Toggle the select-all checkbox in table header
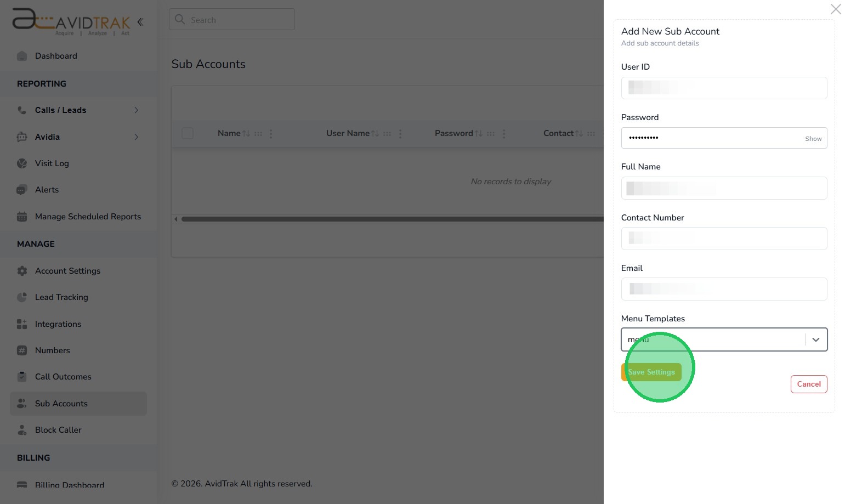The height and width of the screenshot is (504, 845). (x=188, y=133)
